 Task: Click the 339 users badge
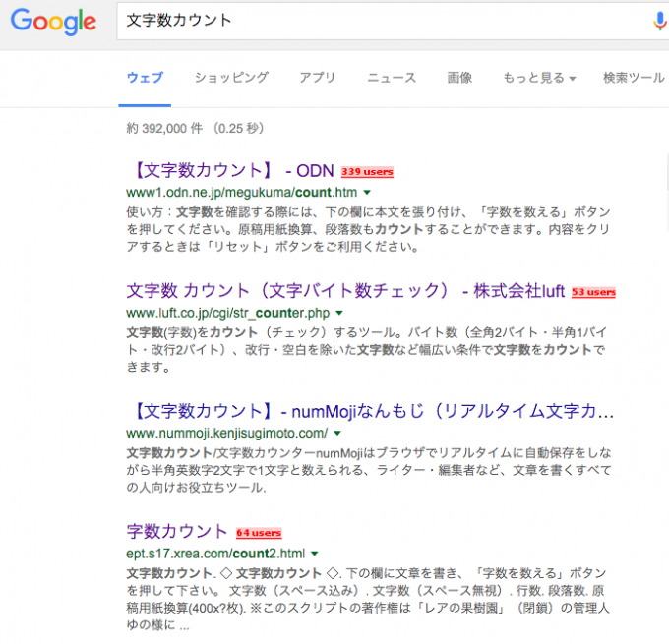[x=367, y=172]
